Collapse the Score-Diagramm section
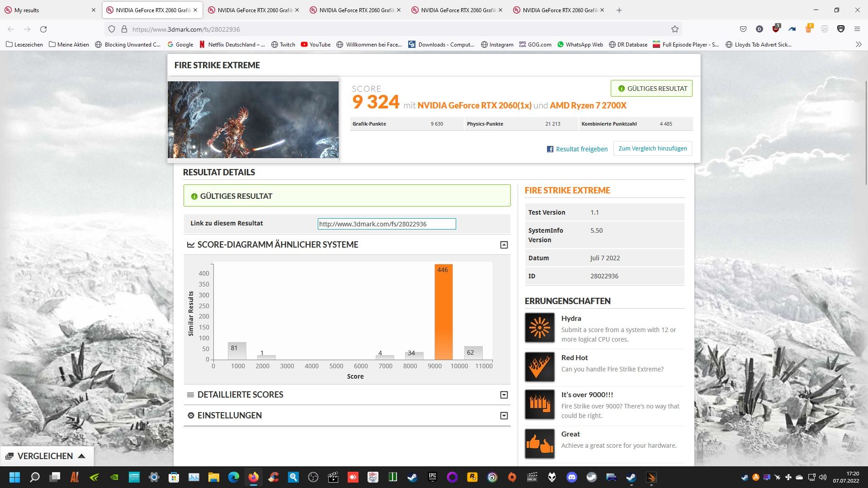 [x=504, y=245]
